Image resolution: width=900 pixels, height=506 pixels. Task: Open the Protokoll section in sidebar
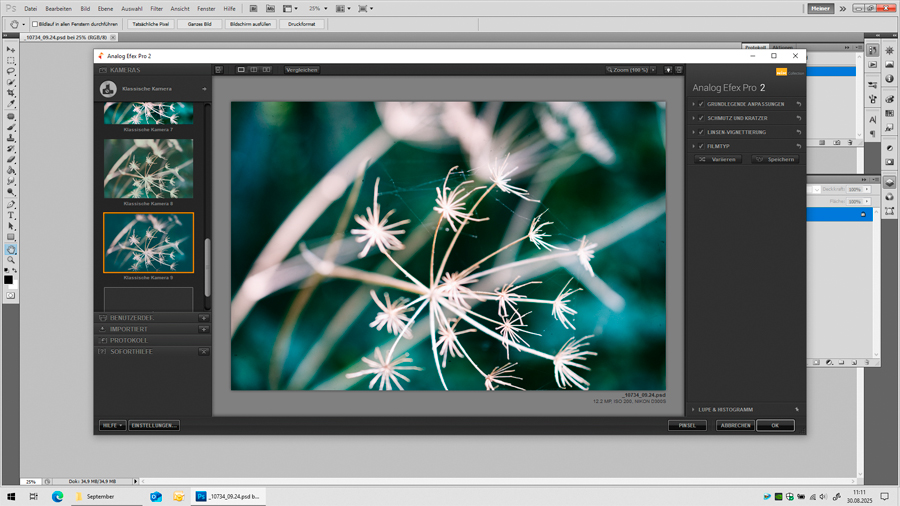pos(128,340)
